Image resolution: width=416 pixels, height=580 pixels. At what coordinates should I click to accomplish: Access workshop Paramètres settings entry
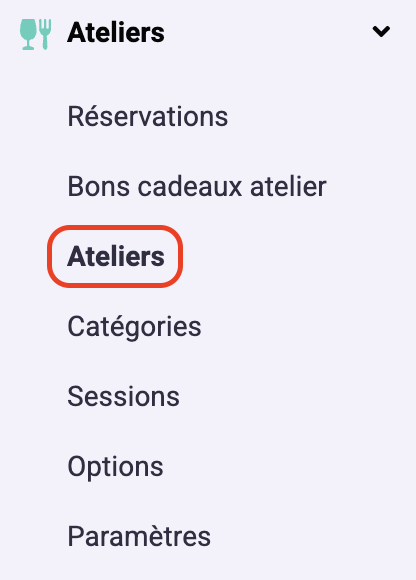[139, 536]
